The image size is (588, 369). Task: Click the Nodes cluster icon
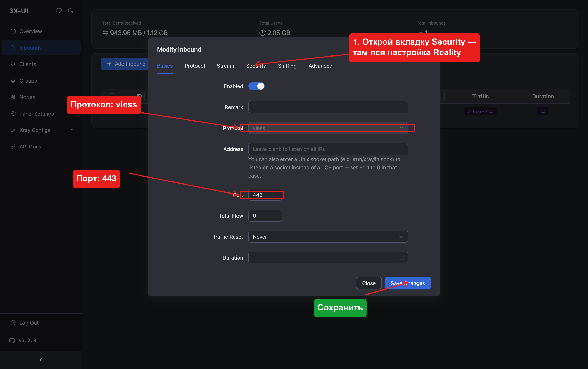[13, 97]
